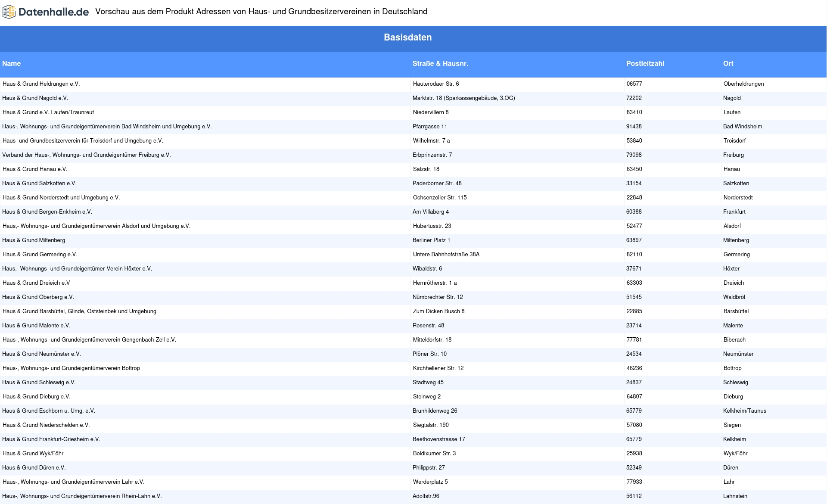Select Haus & Grund Malente e.V.
Screen dimensions: 827x504
(36, 326)
